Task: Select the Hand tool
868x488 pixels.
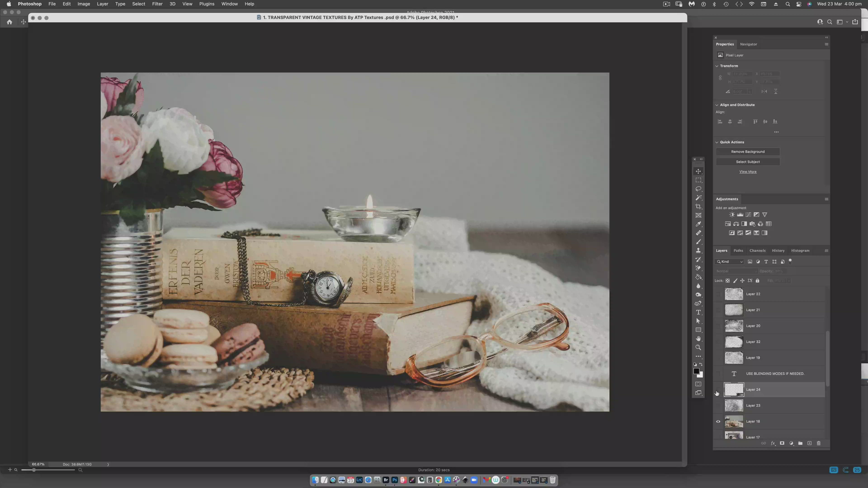Action: [698, 338]
